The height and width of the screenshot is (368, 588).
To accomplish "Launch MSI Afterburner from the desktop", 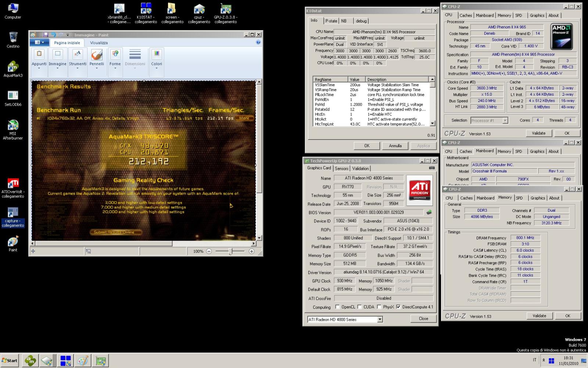I will coord(13,130).
